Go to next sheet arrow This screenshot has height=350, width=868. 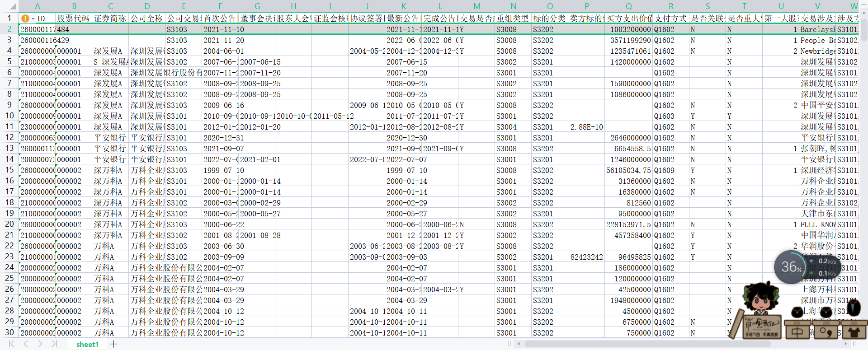tap(40, 344)
